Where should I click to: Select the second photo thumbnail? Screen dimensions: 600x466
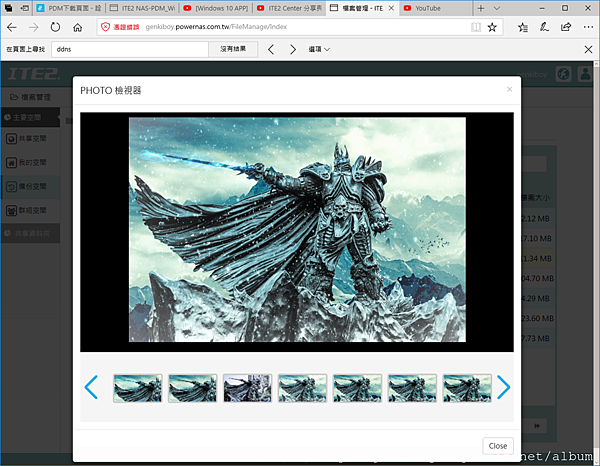point(192,388)
